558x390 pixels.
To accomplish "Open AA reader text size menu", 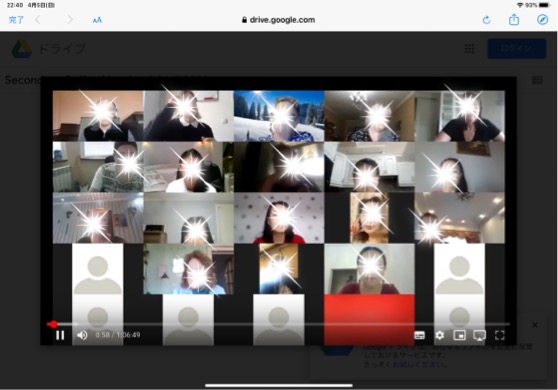I will pos(97,20).
